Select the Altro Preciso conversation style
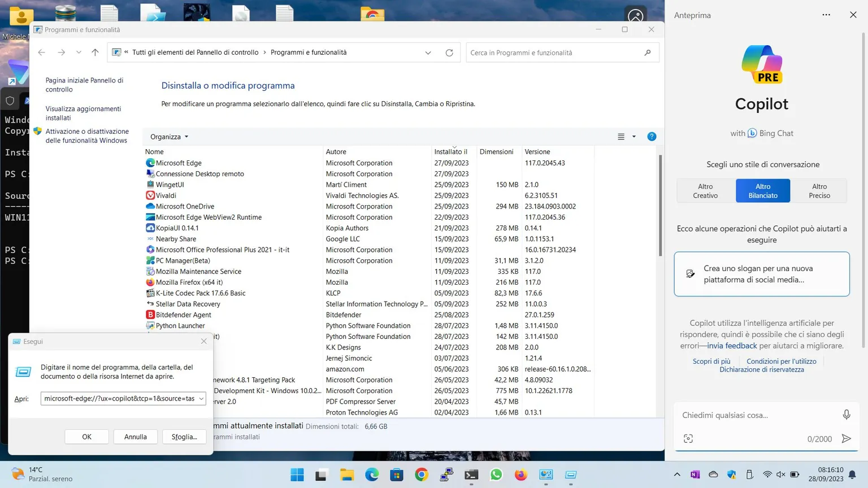 (x=819, y=190)
